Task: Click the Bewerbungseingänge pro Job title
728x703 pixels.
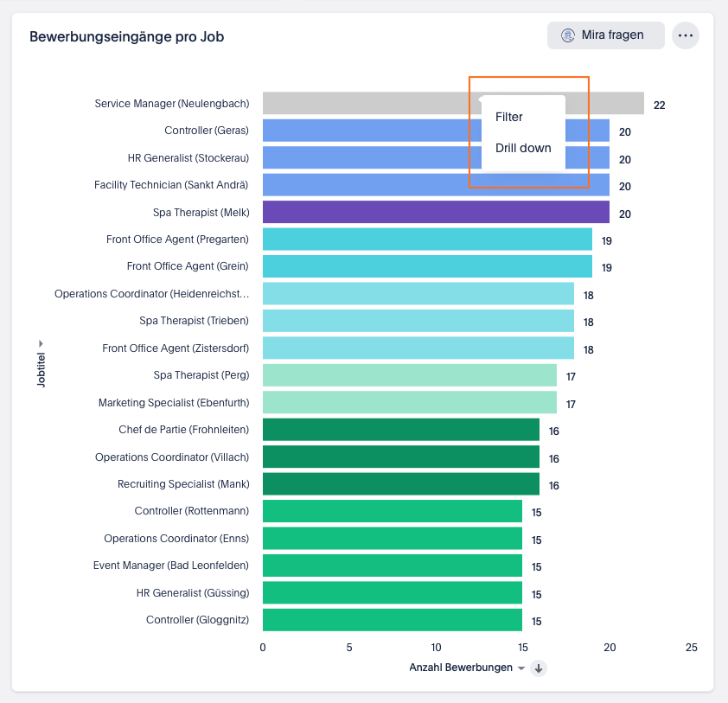Action: pyautogui.click(x=127, y=37)
